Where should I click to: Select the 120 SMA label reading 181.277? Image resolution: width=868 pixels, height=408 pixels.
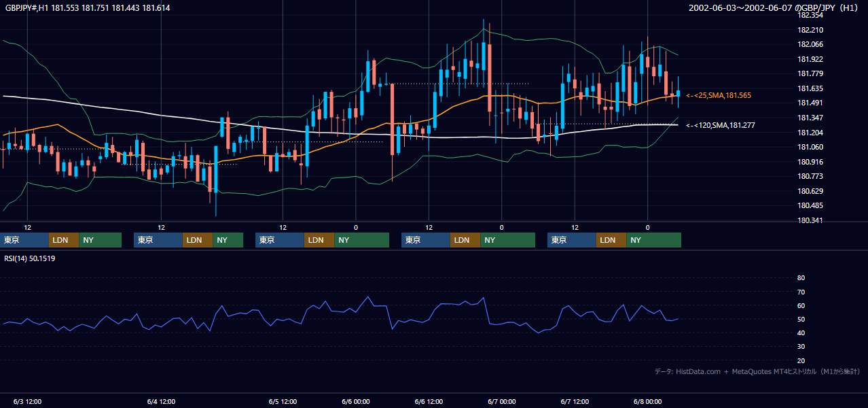click(720, 125)
